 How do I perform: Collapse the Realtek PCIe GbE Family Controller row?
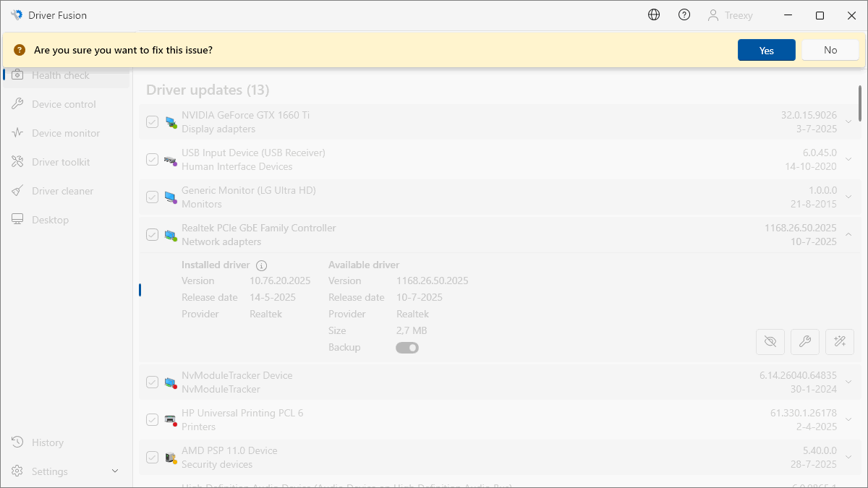(x=848, y=235)
